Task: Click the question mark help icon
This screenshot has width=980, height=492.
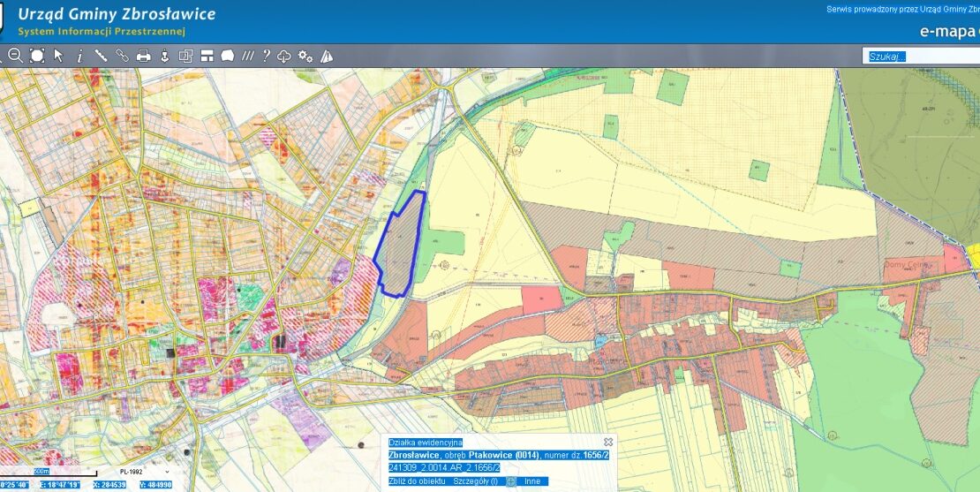Action: (x=266, y=56)
